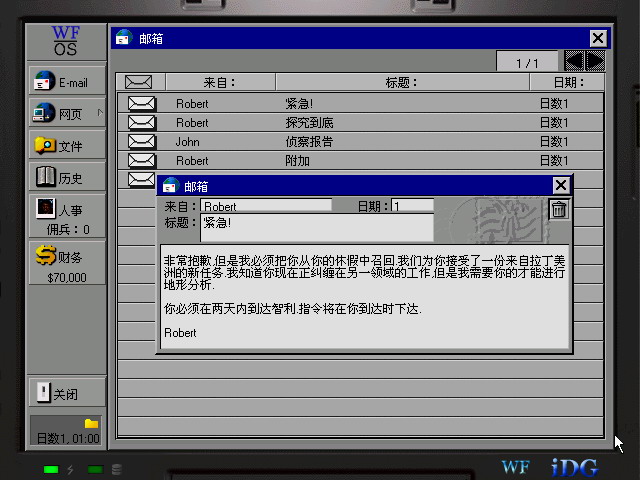Open the 历史 (history) book button
The height and width of the screenshot is (480, 640).
(67, 178)
